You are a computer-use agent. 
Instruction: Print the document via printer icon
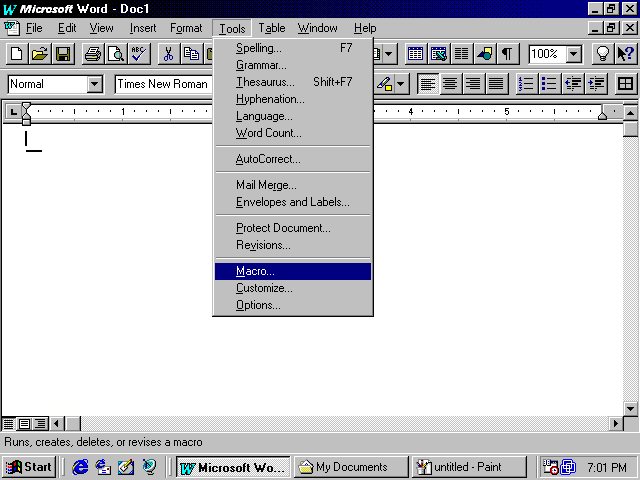pyautogui.click(x=93, y=54)
